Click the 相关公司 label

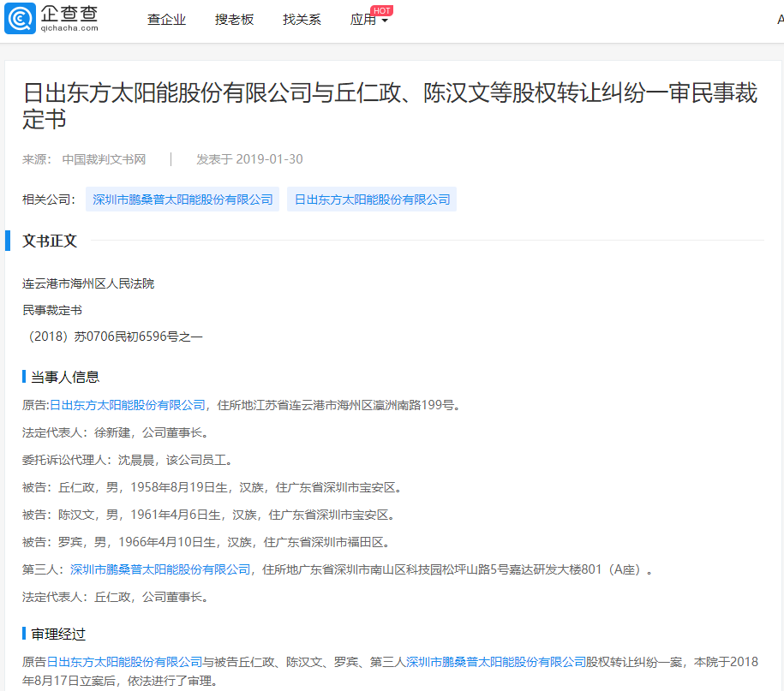(x=49, y=200)
